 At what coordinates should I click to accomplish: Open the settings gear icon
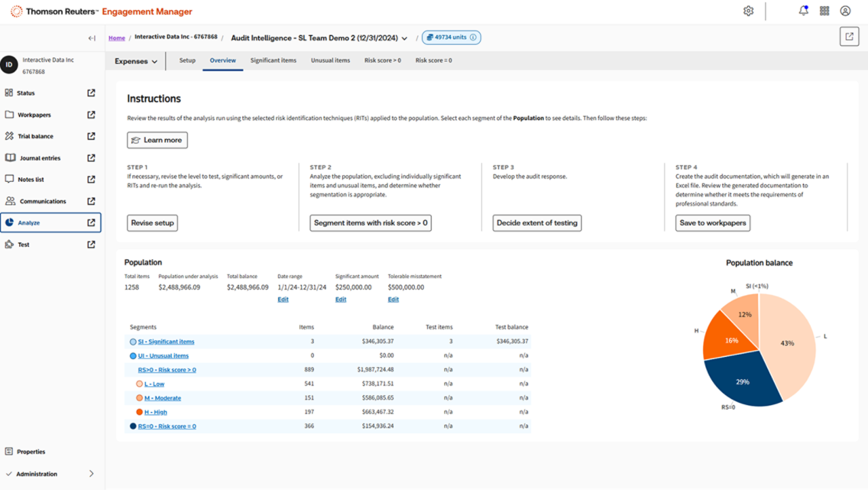(749, 11)
